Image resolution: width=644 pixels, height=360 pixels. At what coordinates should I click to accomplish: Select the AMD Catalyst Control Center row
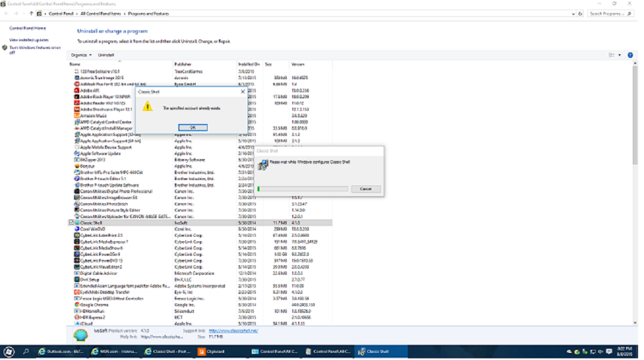200,122
